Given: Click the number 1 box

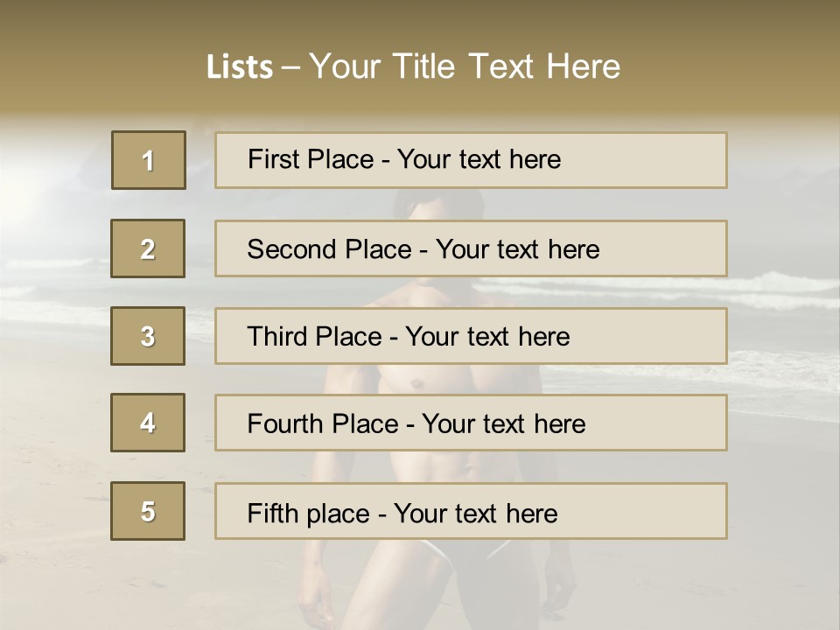Looking at the screenshot, I should point(149,160).
